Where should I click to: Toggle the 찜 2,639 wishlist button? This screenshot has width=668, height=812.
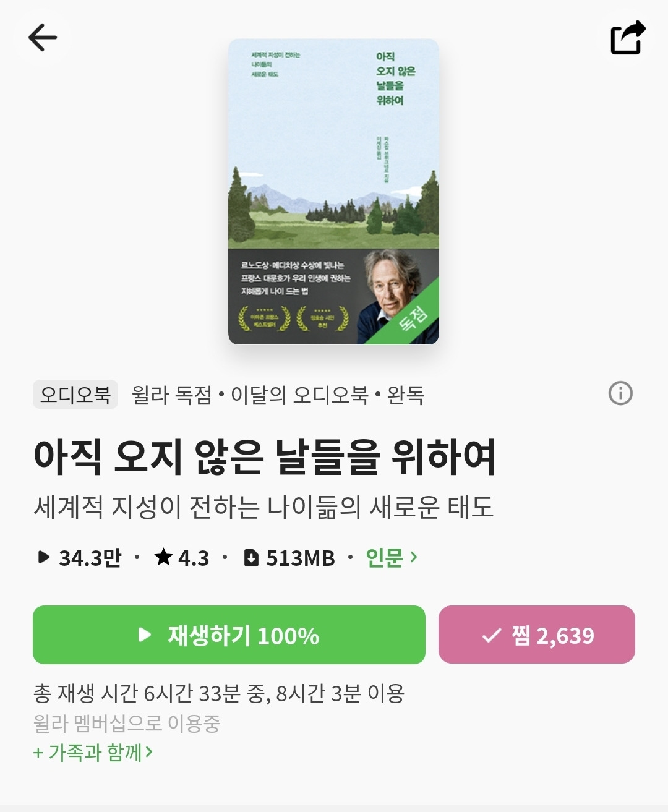pos(537,635)
